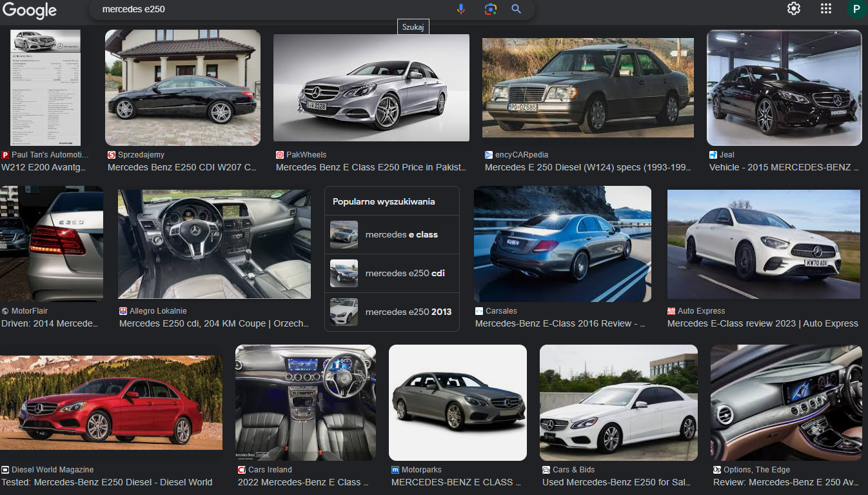Open the 2015 black Mercedes showroom image
Screen dimensions: 868x495
(784, 88)
